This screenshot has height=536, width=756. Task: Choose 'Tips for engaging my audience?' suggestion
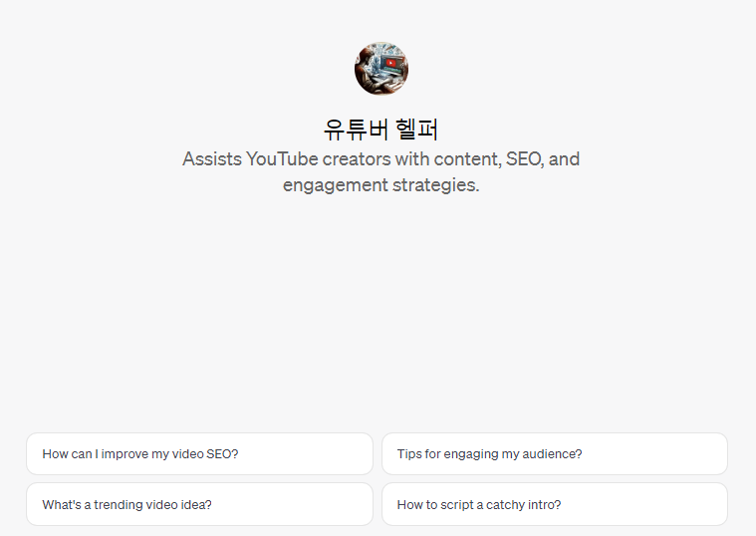(x=555, y=453)
